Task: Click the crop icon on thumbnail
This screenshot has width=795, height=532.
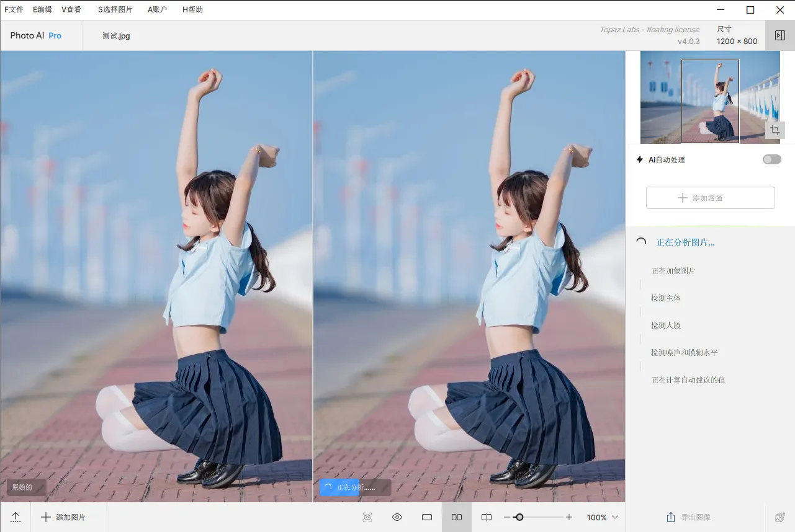Action: 775,130
